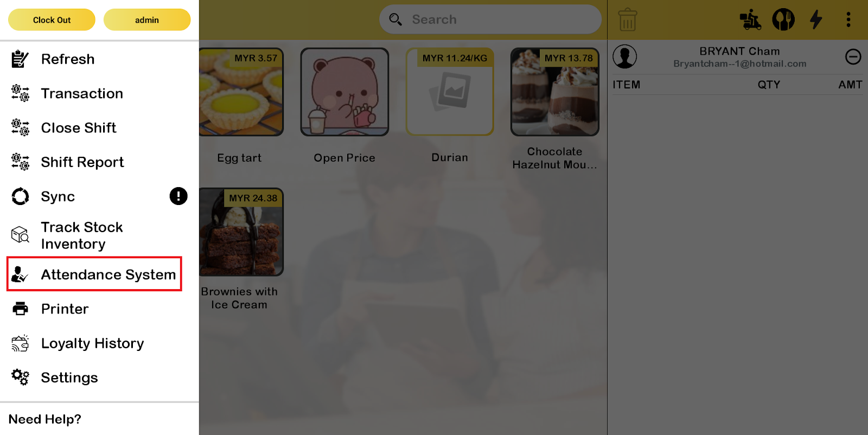The image size is (868, 435).
Task: Click the Sync warning exclamation badge
Action: click(178, 196)
